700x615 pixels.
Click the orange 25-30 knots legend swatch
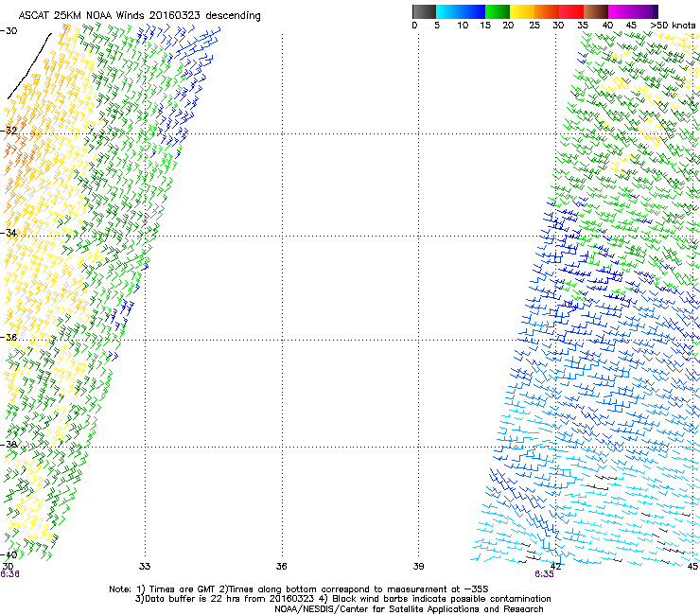click(547, 11)
